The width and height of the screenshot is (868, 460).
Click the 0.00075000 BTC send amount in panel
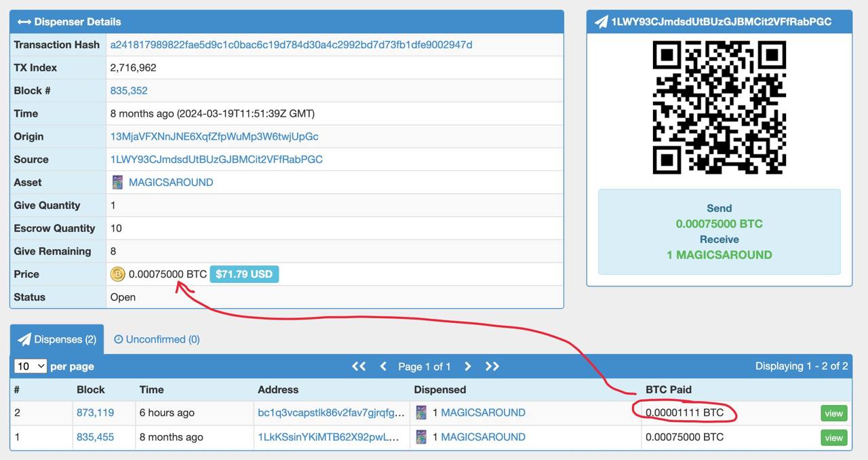(719, 223)
